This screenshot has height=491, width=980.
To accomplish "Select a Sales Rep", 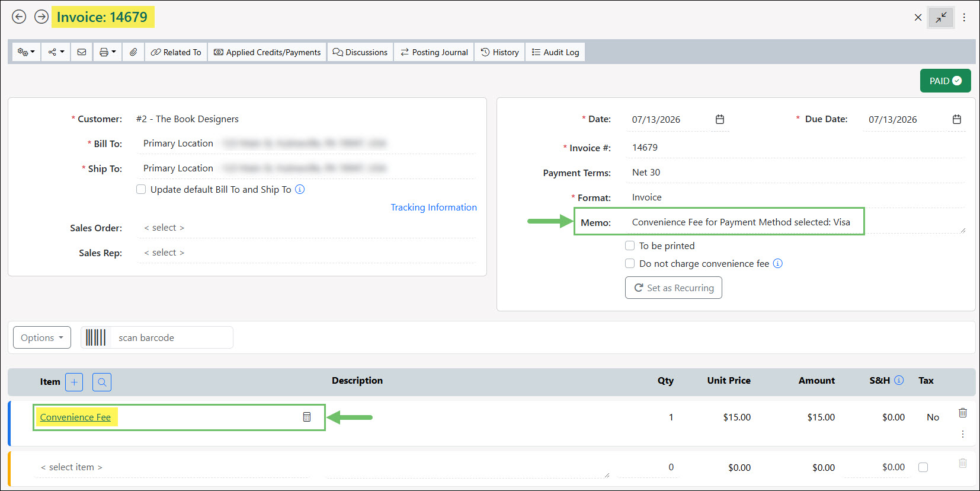I will (306, 253).
